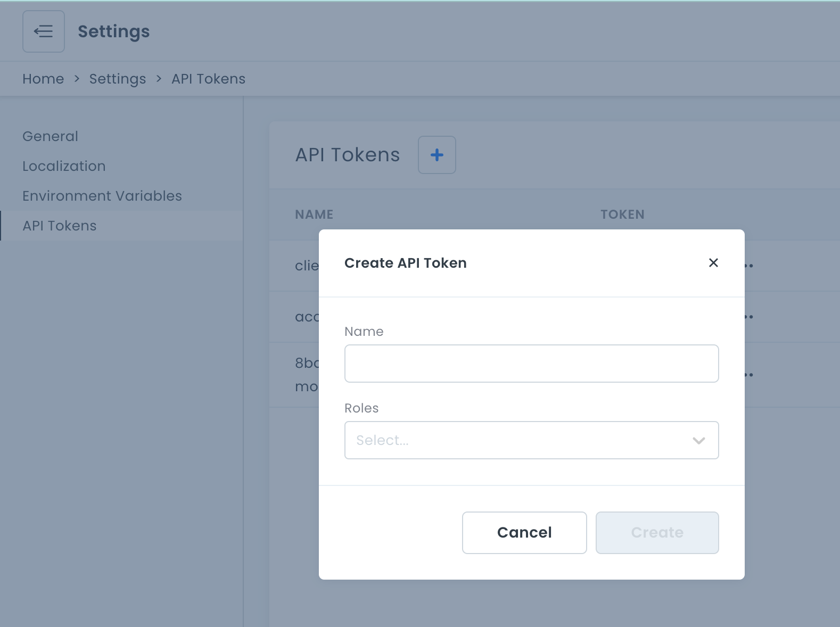Close the Create API Token dialog
Image resolution: width=840 pixels, height=627 pixels.
713,263
